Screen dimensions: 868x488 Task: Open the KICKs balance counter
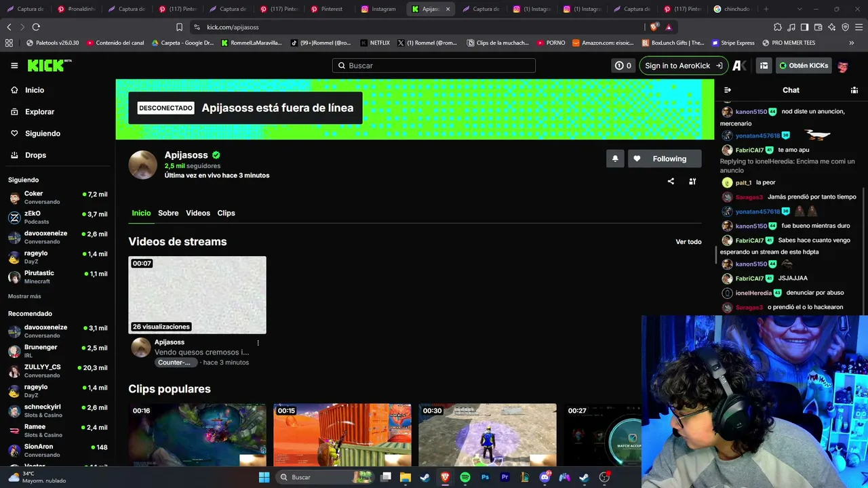point(623,66)
